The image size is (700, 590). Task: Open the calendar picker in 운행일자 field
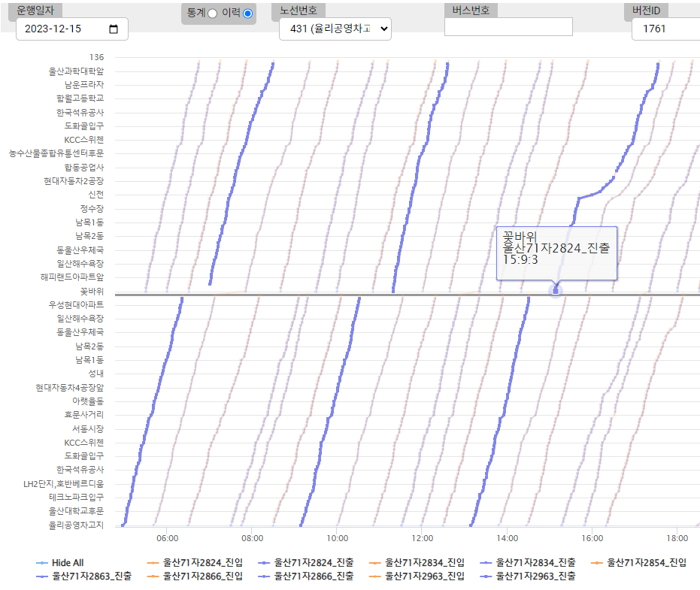[x=114, y=29]
